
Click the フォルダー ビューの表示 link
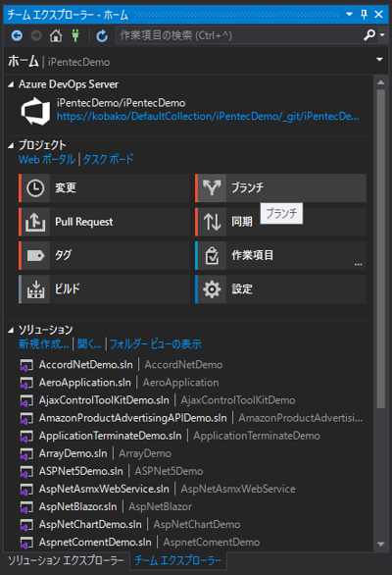click(156, 344)
